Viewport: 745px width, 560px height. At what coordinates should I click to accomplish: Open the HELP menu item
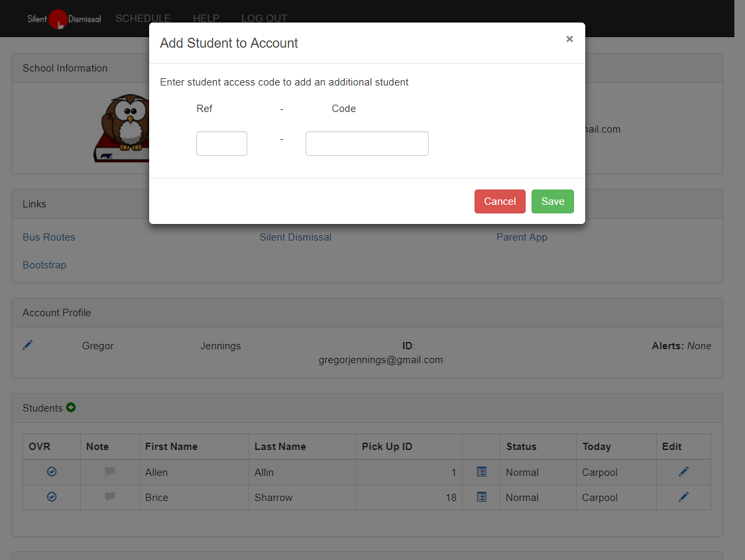(x=206, y=19)
